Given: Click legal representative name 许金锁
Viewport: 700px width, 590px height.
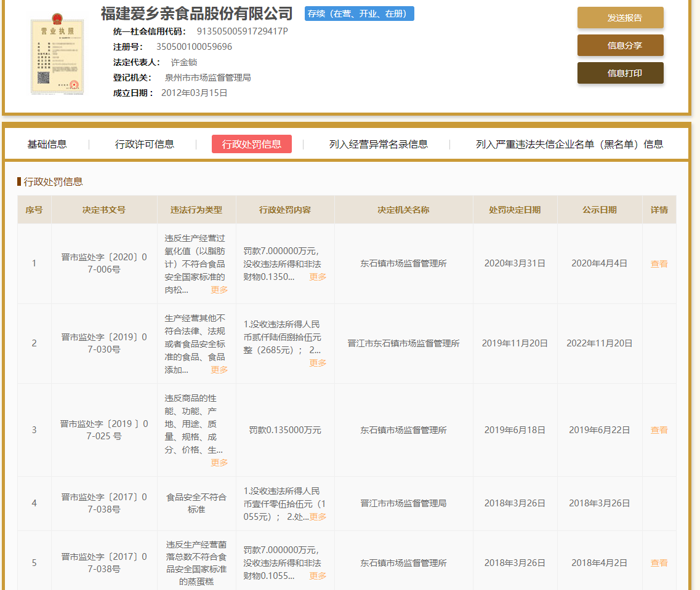Looking at the screenshot, I should click(184, 62).
